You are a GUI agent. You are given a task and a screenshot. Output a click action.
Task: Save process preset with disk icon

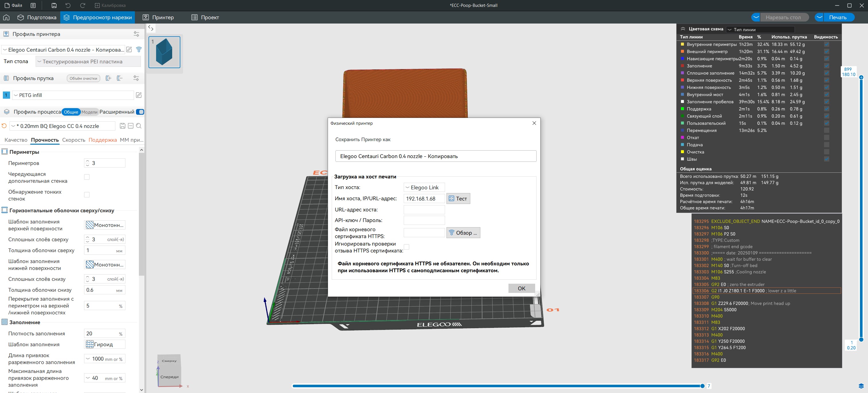coord(123,126)
